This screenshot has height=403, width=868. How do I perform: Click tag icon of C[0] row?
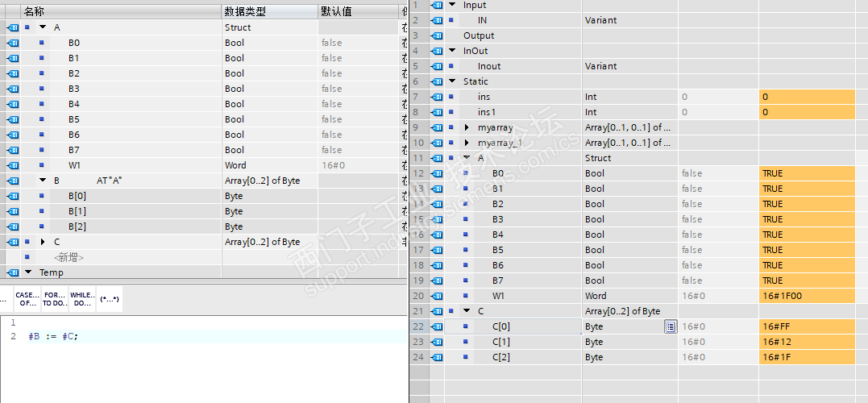tap(437, 326)
